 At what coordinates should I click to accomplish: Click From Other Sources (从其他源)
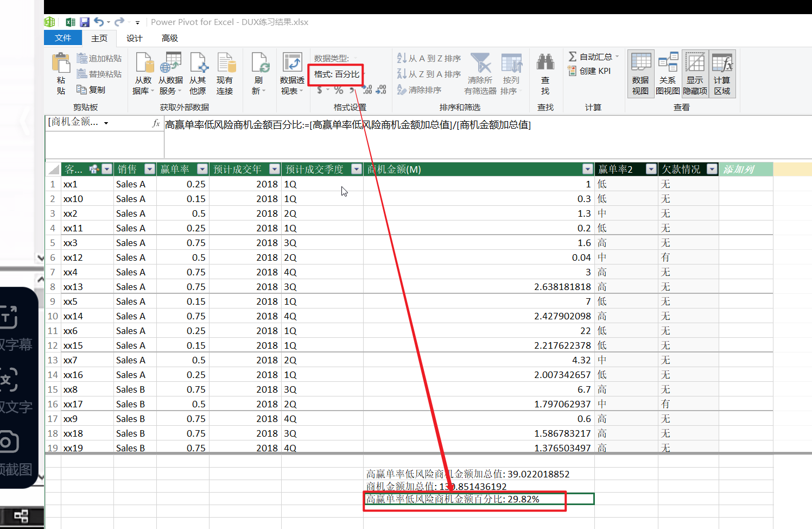pyautogui.click(x=198, y=74)
